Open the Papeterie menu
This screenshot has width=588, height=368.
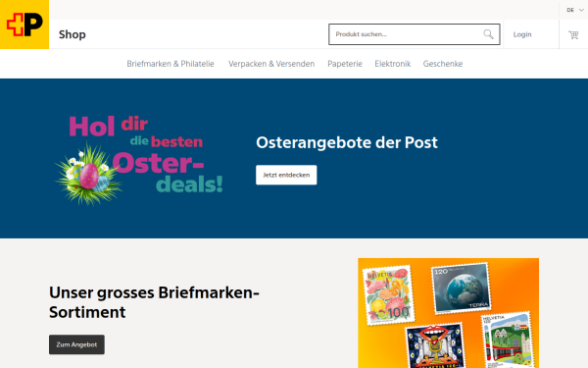click(x=345, y=64)
